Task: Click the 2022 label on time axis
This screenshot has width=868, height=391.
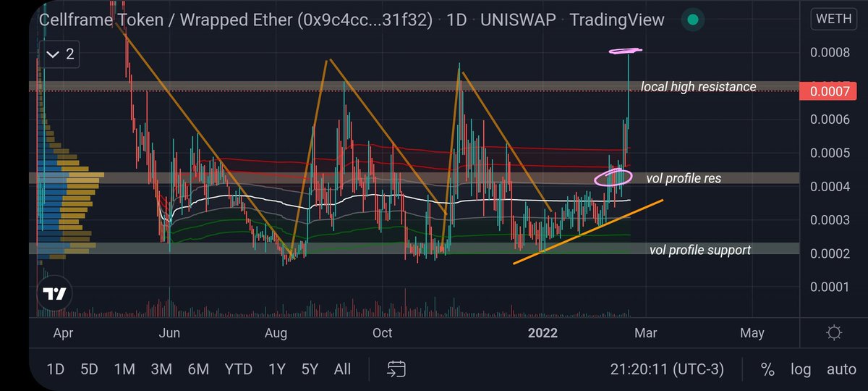Action: click(543, 333)
